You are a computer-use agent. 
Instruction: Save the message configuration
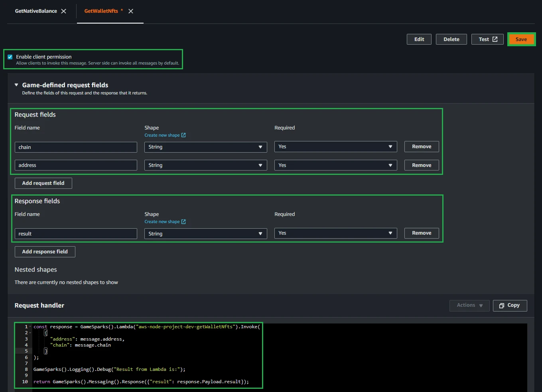click(521, 39)
